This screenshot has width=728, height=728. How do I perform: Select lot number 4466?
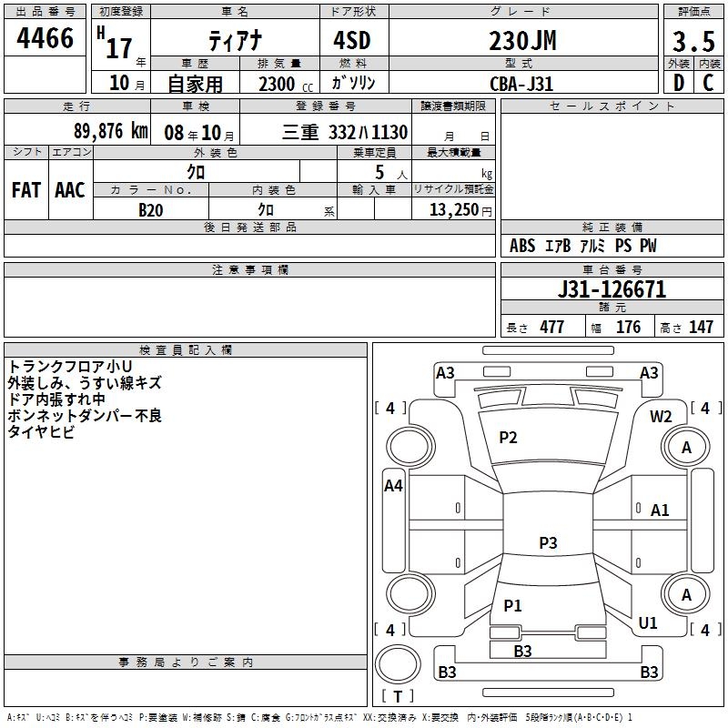pos(45,38)
